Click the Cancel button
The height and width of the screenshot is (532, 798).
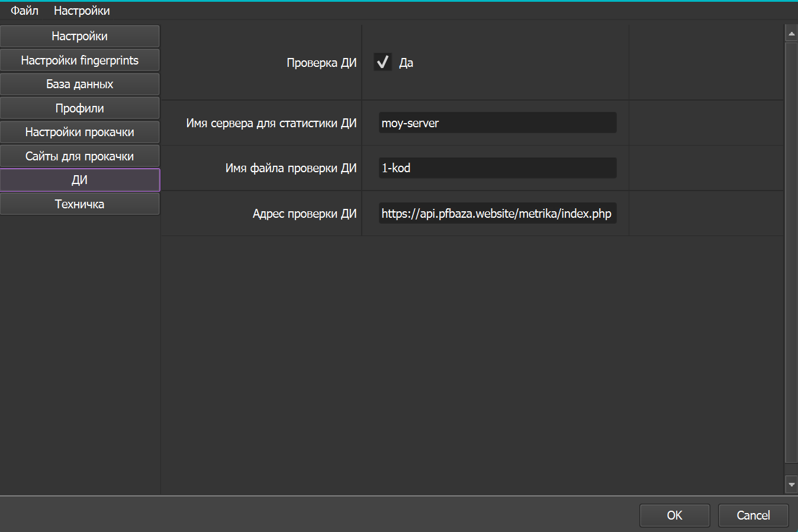753,515
